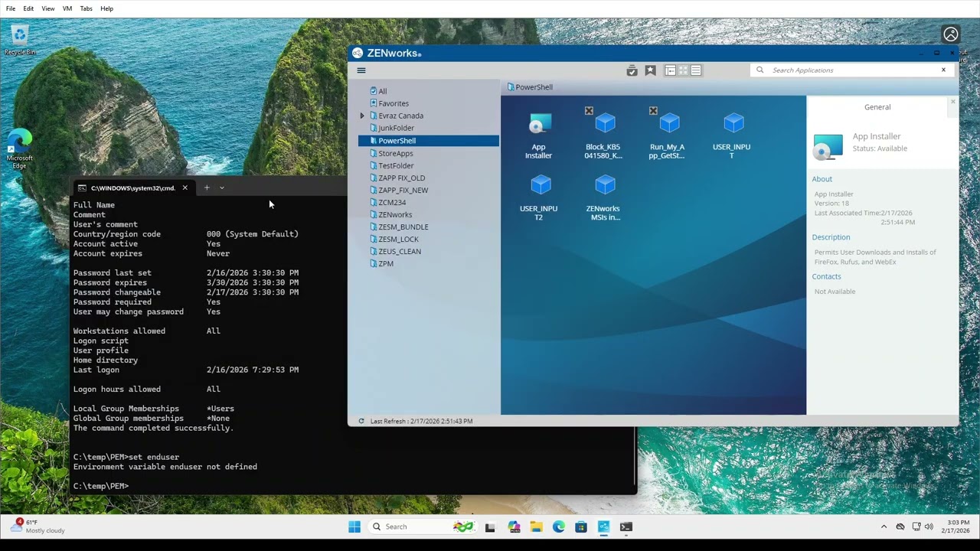Open the VM menu

[x=67, y=8]
